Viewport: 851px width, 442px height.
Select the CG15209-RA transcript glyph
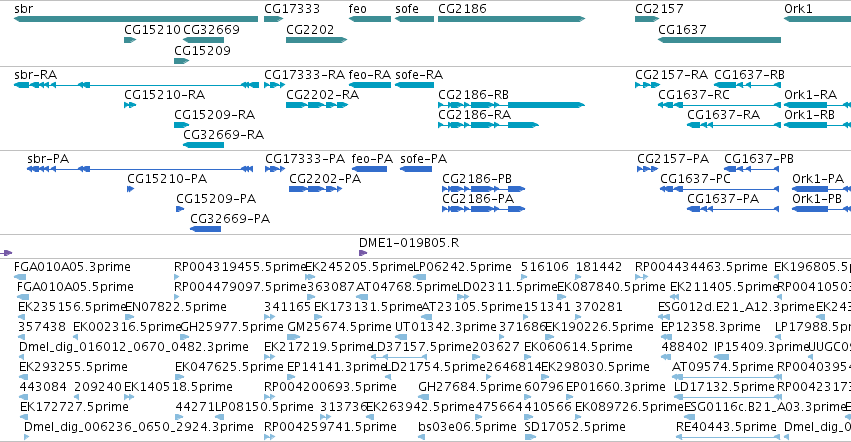pyautogui.click(x=181, y=125)
